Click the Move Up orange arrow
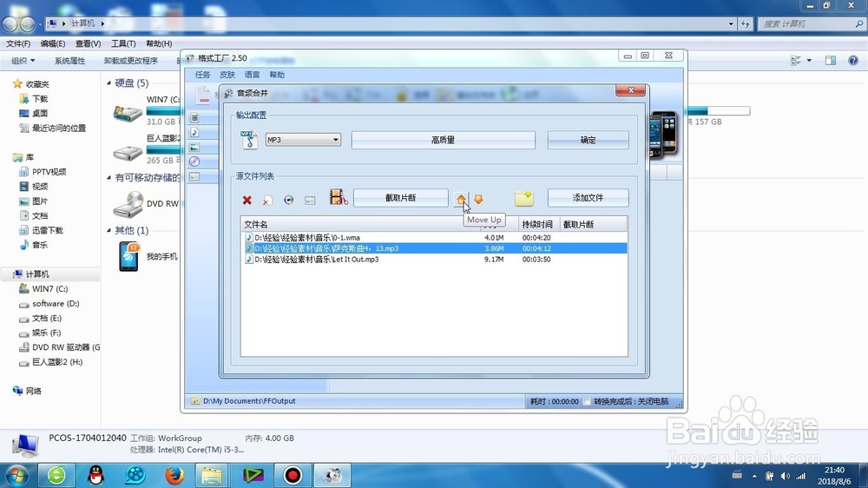The image size is (868, 488). (x=461, y=199)
